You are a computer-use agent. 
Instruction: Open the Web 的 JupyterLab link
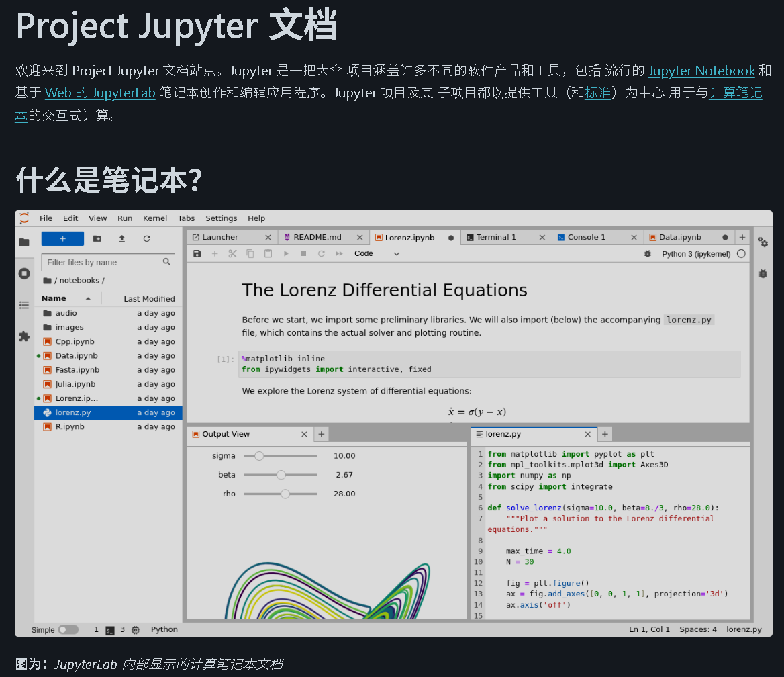(100, 93)
